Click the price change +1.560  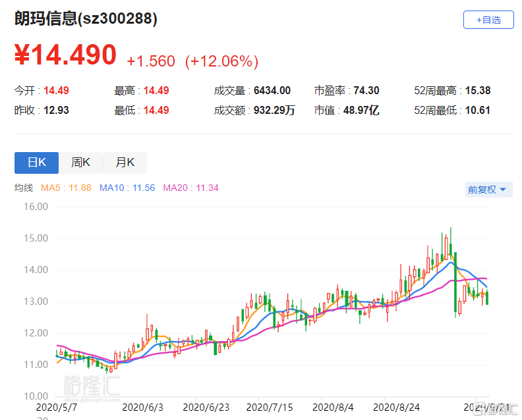click(151, 61)
